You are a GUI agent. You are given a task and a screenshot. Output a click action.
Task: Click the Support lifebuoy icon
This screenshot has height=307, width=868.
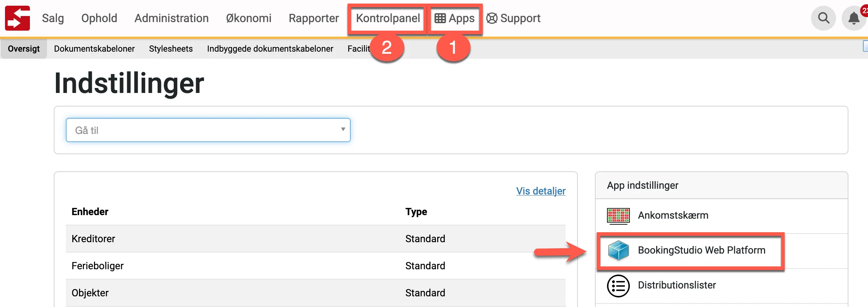[492, 18]
